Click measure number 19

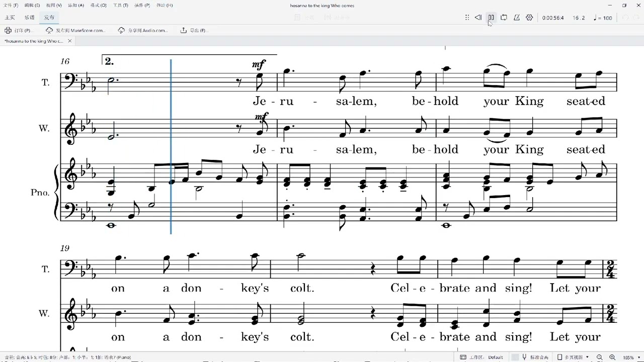point(65,248)
